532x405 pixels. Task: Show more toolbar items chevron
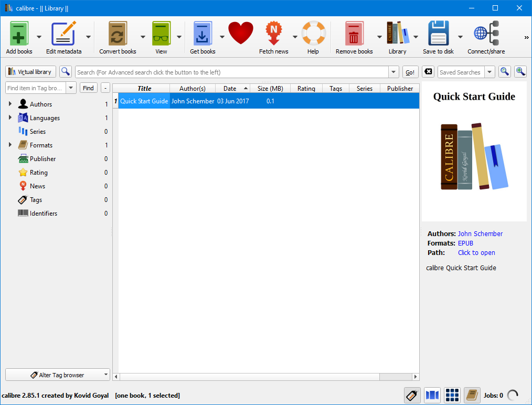pos(526,37)
